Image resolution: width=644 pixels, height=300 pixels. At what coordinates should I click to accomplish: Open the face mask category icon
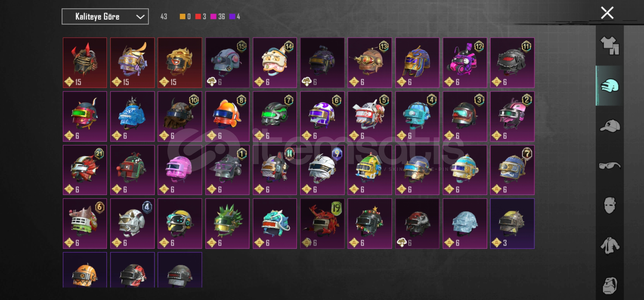(610, 205)
